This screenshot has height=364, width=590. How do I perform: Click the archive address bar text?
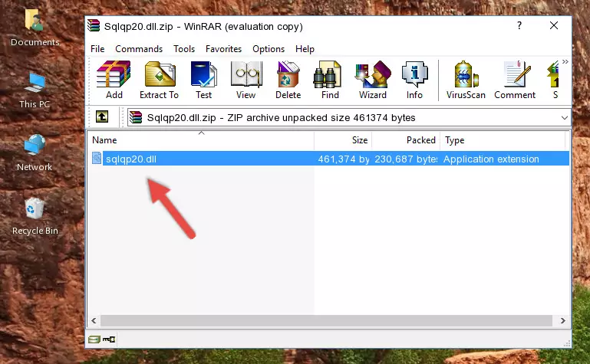pos(281,117)
